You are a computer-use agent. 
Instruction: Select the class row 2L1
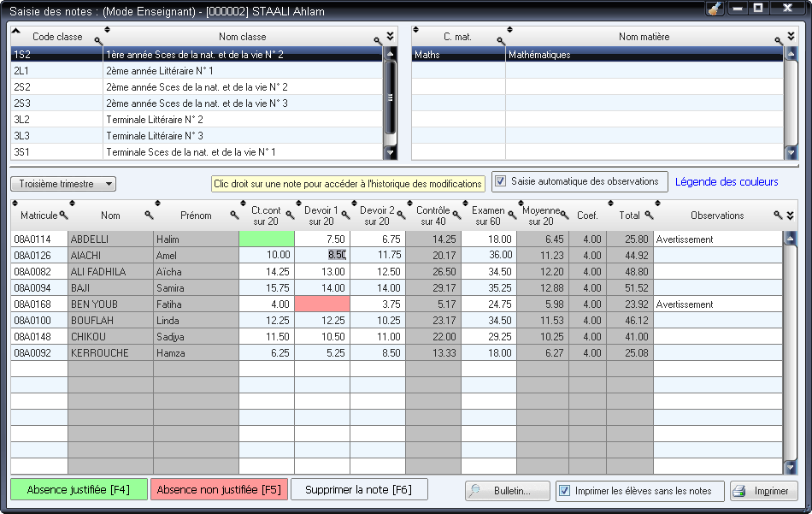[x=171, y=69]
